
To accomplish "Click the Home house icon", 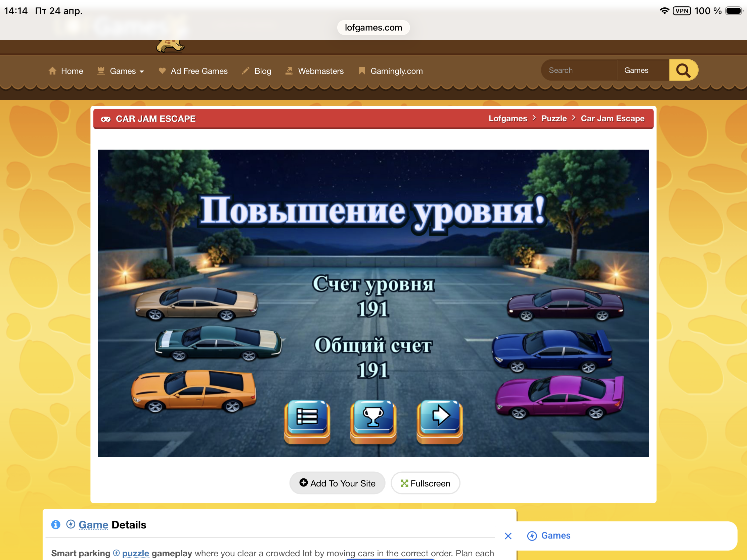I will [x=53, y=71].
